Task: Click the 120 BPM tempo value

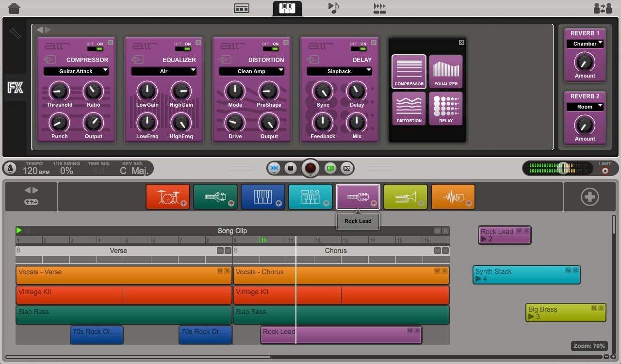Action: [x=36, y=171]
